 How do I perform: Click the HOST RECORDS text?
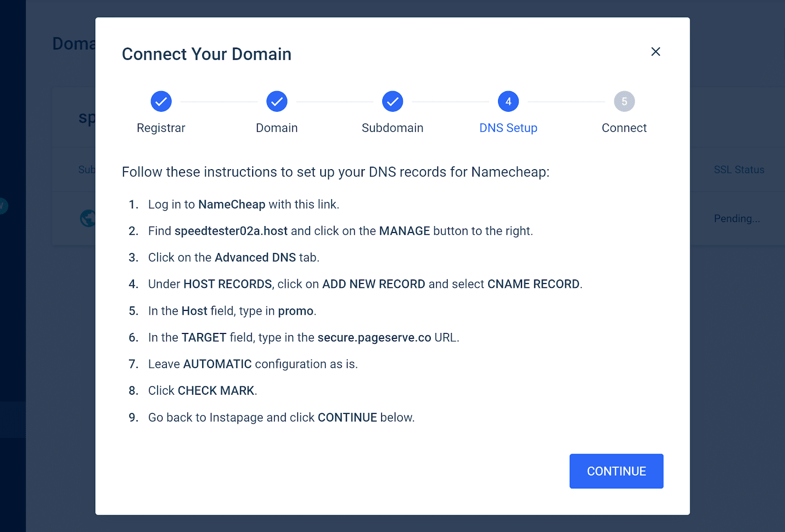(x=228, y=284)
